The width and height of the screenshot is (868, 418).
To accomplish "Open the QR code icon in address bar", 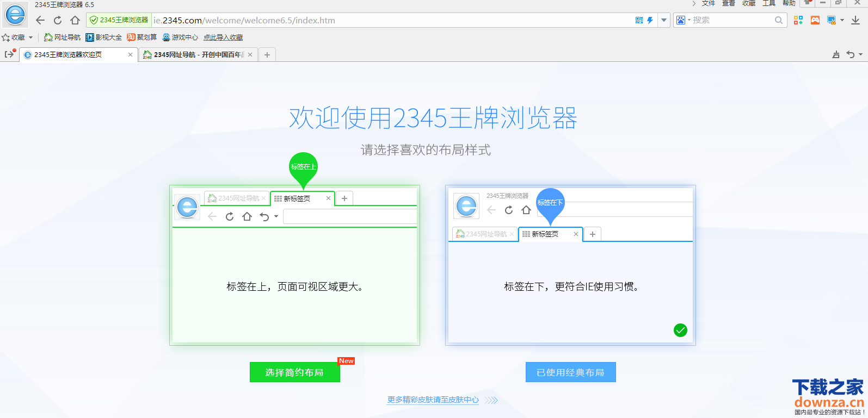I will tap(639, 20).
